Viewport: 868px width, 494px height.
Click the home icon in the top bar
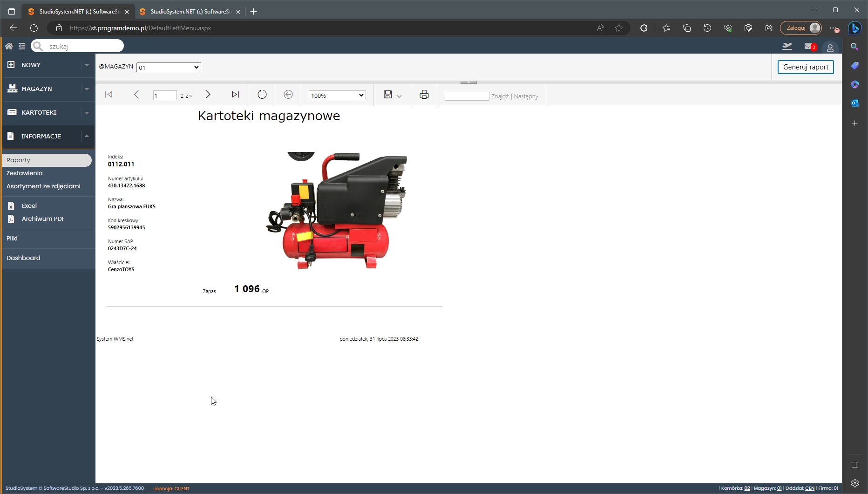pos(9,46)
